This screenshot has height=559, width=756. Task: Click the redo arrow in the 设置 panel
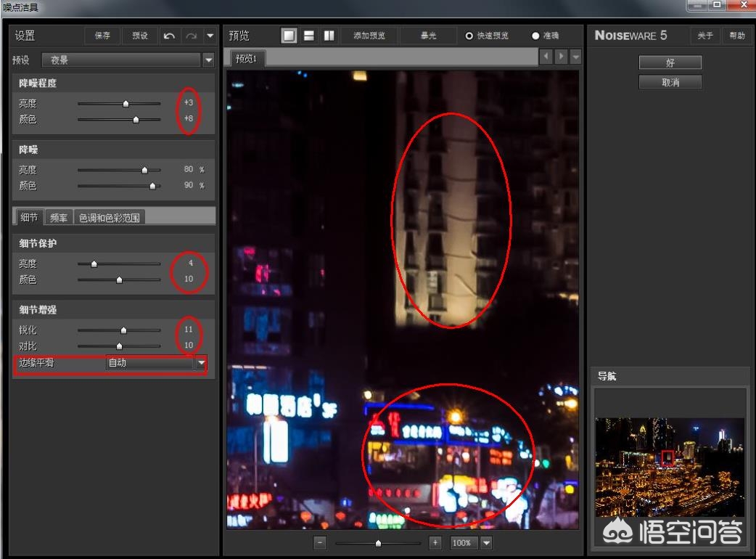click(190, 35)
